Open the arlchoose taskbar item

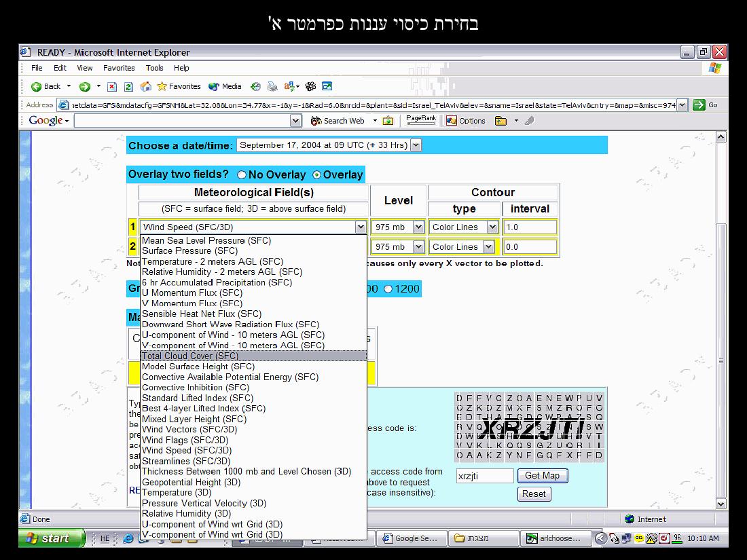[x=555, y=538]
